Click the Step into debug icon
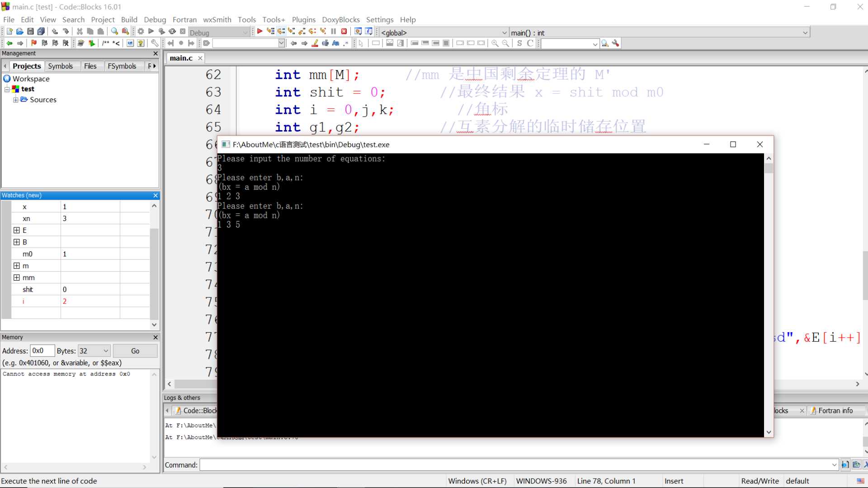The width and height of the screenshot is (868, 488). click(x=291, y=31)
